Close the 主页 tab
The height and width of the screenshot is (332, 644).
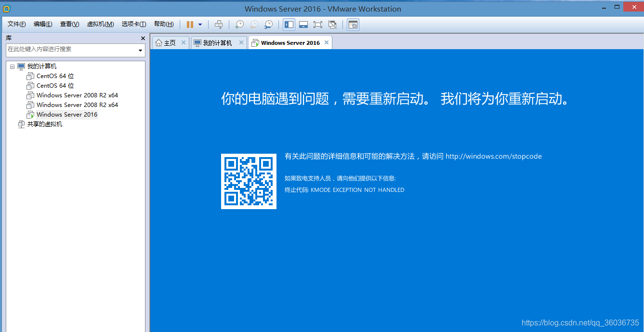click(183, 42)
